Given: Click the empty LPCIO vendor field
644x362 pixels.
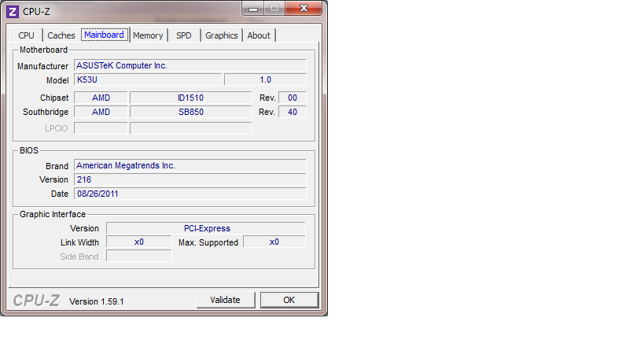Looking at the screenshot, I should [x=101, y=128].
